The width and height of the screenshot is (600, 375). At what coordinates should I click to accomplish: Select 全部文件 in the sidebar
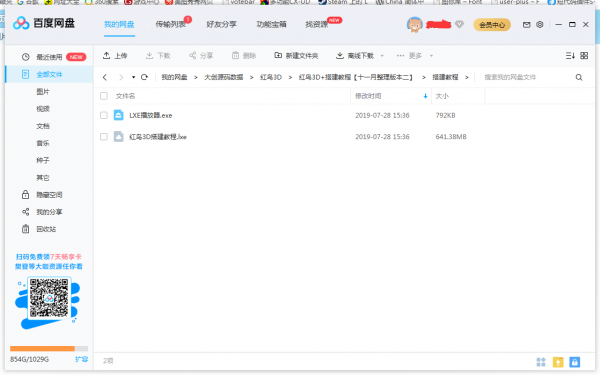point(49,74)
